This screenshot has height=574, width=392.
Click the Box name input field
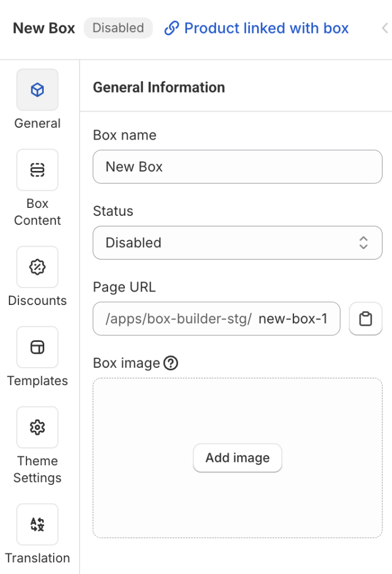point(237,166)
